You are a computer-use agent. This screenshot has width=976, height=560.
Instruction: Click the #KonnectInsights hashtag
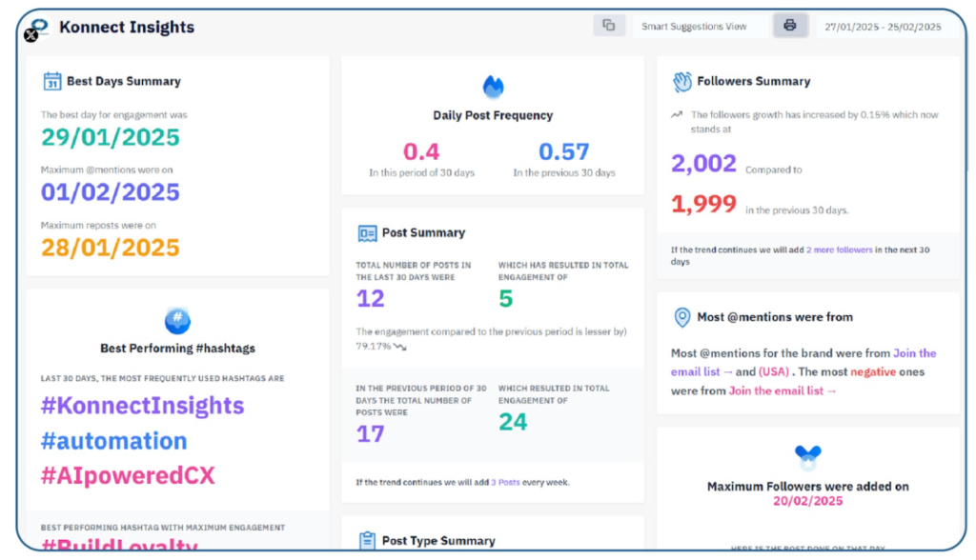[x=142, y=405]
